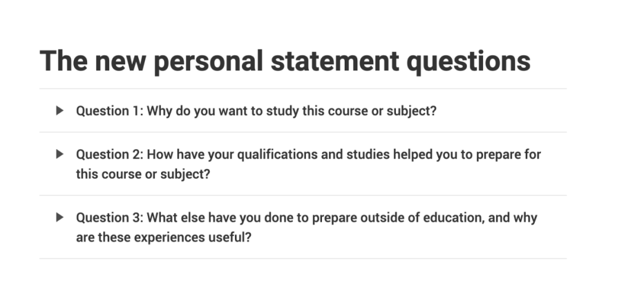Click the word "questions" in the heading
Viewport: 644px width, 298px height.
[468, 61]
